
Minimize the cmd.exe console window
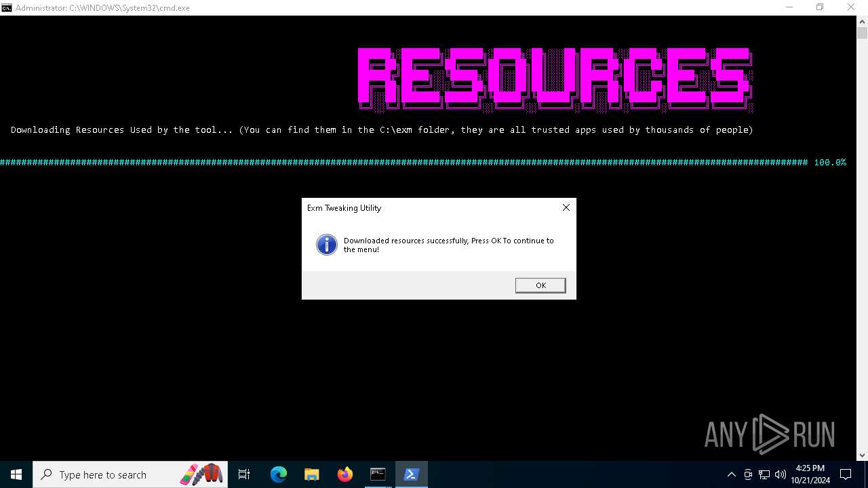point(789,7)
